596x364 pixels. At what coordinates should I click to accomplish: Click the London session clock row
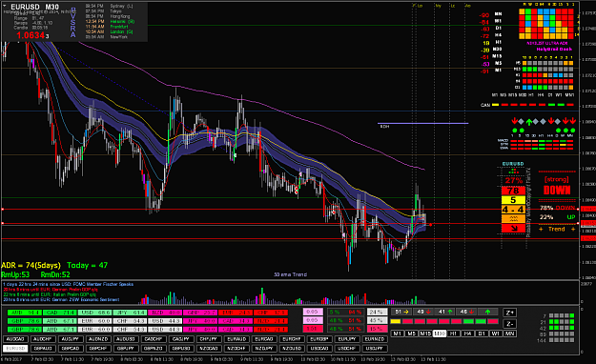109,31
